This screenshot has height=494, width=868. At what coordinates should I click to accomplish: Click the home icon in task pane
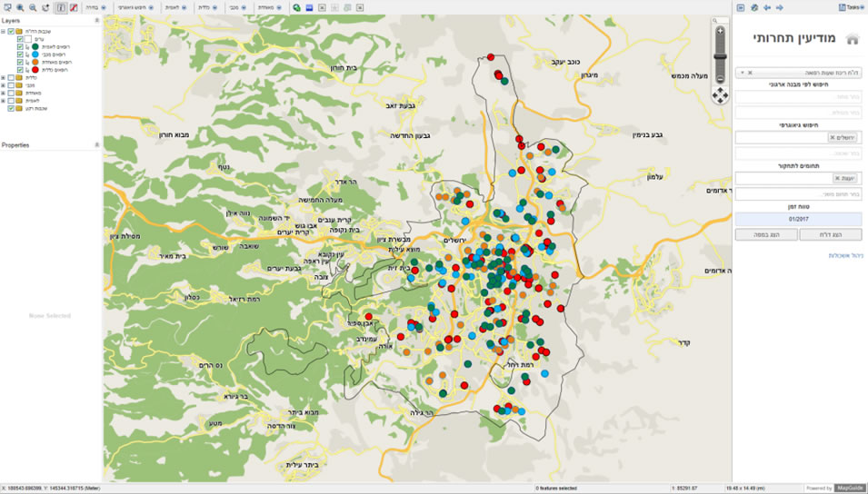click(852, 39)
